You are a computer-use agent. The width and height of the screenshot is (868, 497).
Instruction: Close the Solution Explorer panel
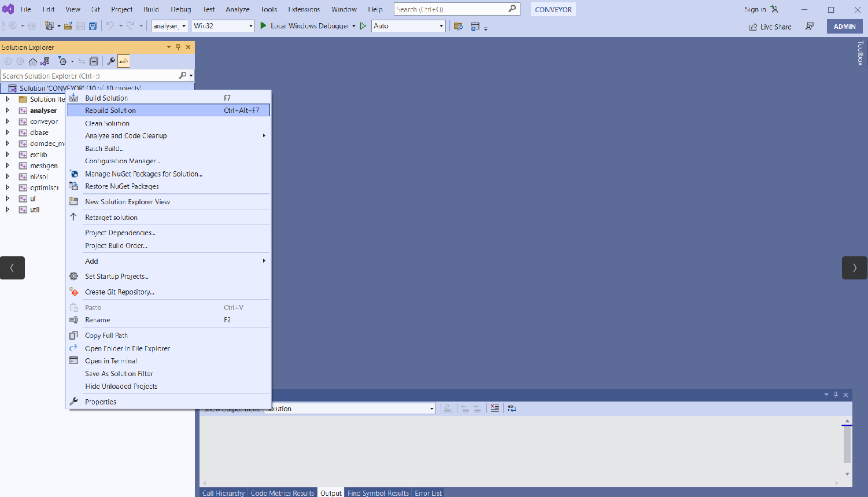pos(188,47)
